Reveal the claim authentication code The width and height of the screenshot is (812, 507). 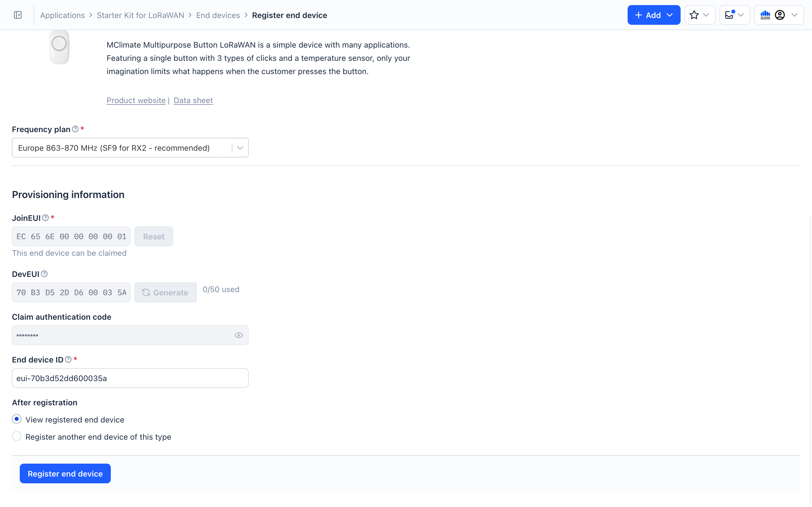tap(239, 335)
